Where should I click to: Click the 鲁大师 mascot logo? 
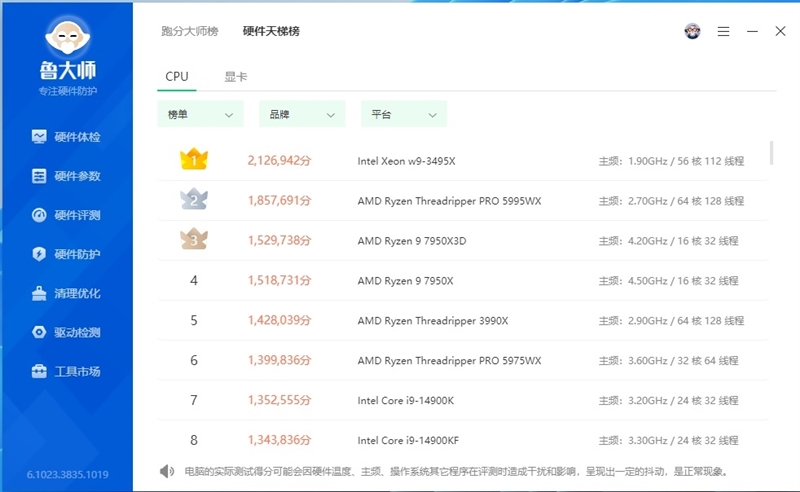pyautogui.click(x=67, y=37)
